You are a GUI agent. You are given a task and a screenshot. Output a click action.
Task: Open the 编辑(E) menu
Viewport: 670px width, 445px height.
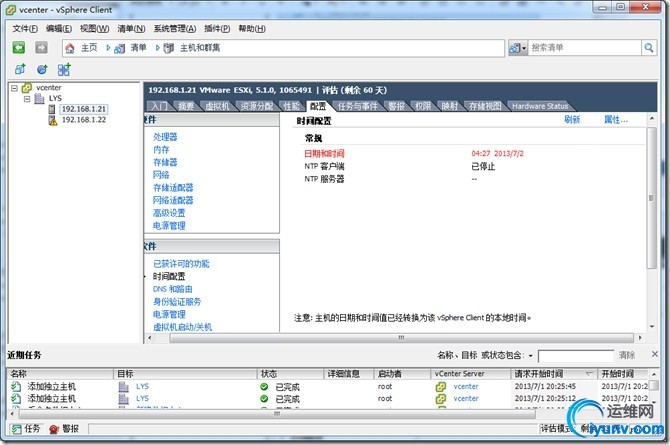click(x=59, y=29)
